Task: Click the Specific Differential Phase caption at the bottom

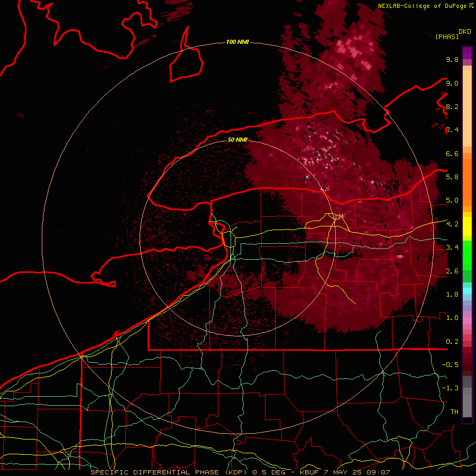Action: pyautogui.click(x=240, y=472)
